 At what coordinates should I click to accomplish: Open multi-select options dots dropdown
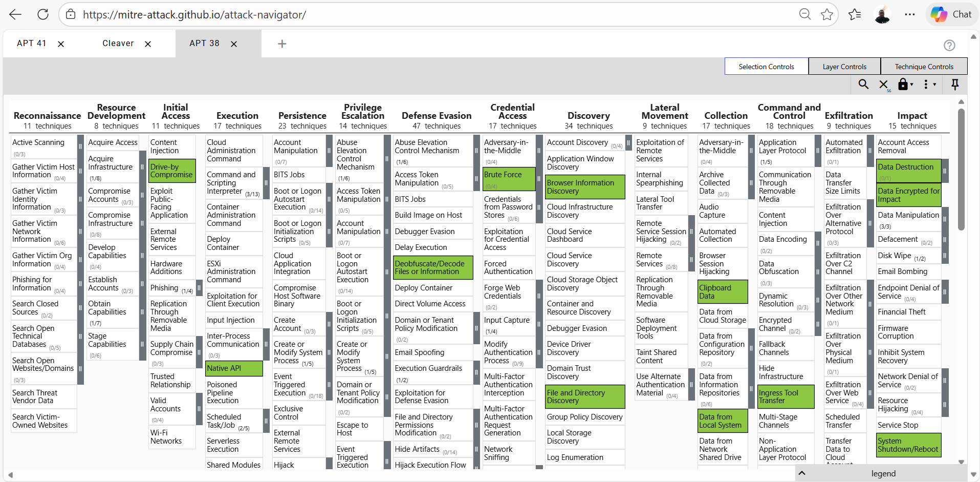click(930, 85)
